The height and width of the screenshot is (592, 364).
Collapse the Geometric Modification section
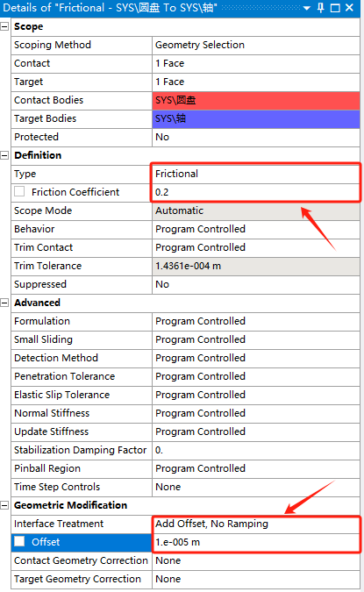[x=4, y=505]
